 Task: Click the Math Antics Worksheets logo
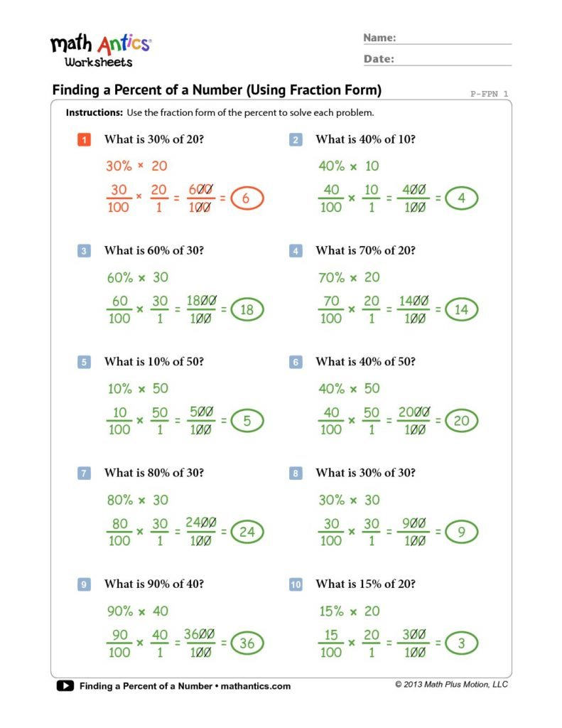[x=100, y=49]
